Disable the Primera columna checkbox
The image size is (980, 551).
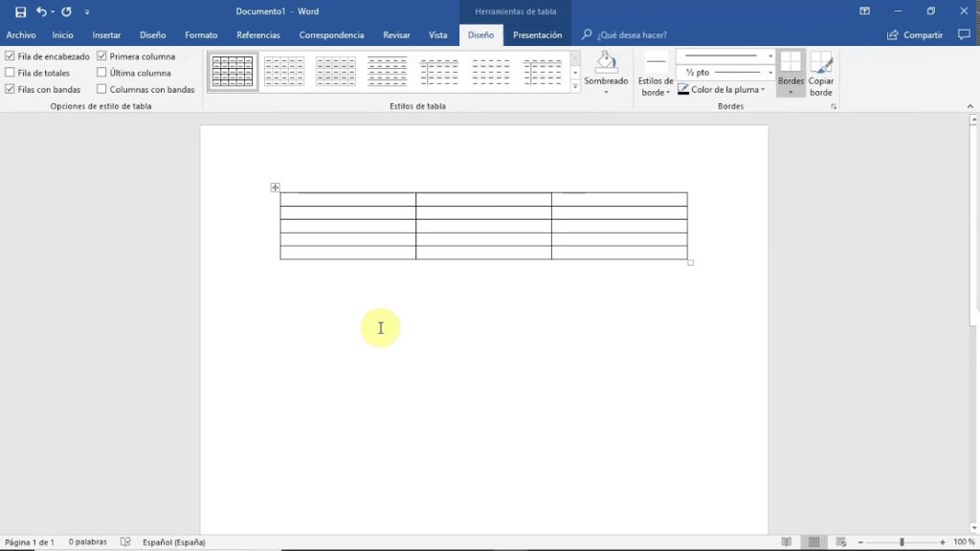coord(102,55)
